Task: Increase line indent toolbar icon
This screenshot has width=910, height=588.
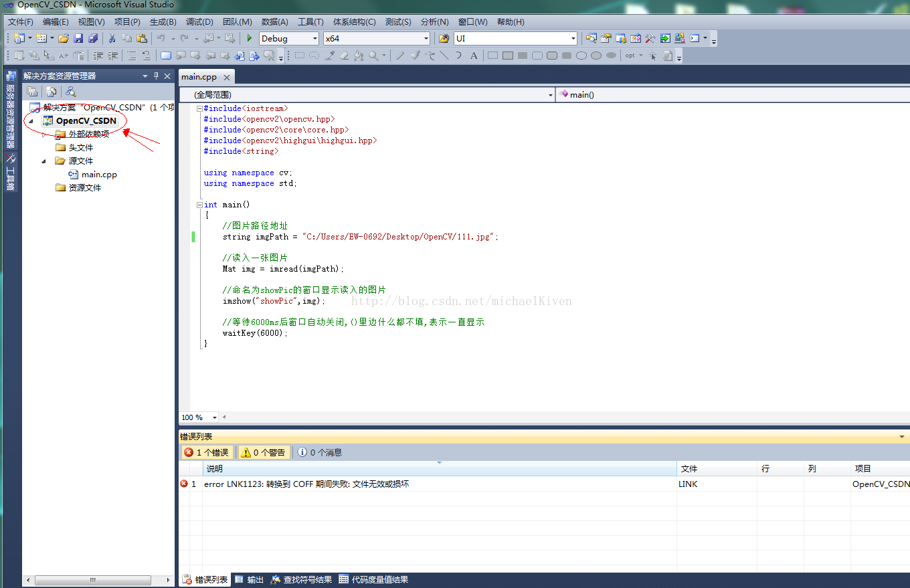Action: click(x=113, y=56)
